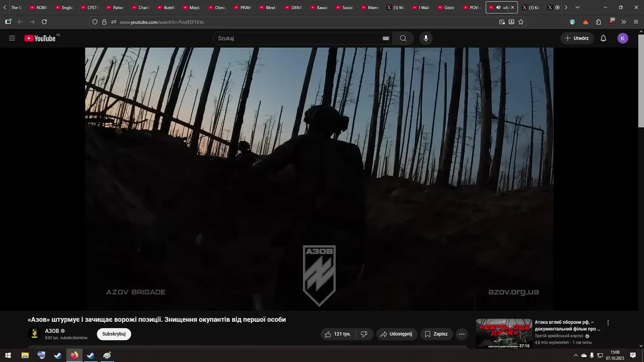
Task: Open the on-screen keyboard in search box
Action: [x=386, y=38]
